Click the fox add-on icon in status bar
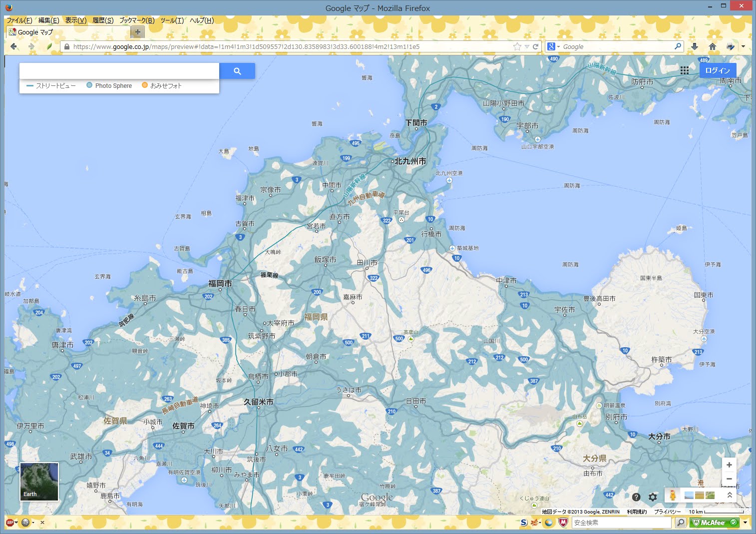Screen dimensions: 756x534 [534, 523]
